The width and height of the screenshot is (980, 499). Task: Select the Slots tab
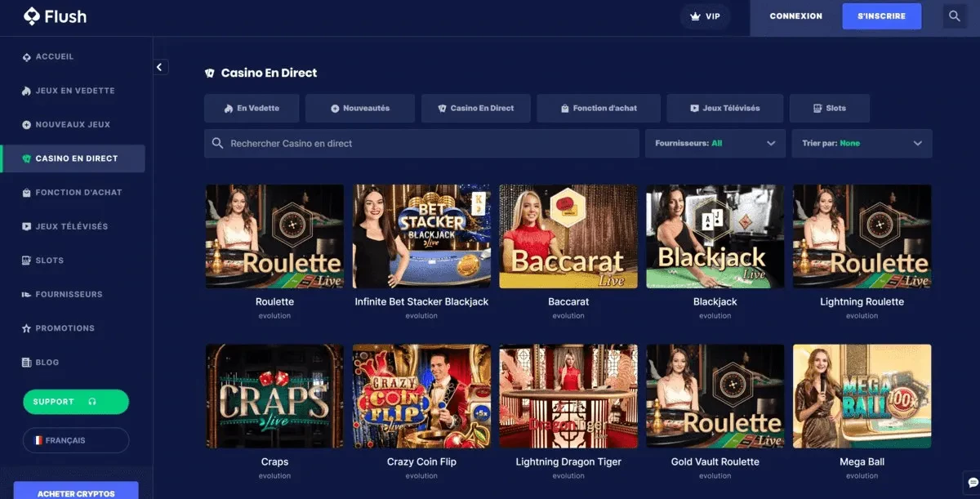pyautogui.click(x=829, y=108)
